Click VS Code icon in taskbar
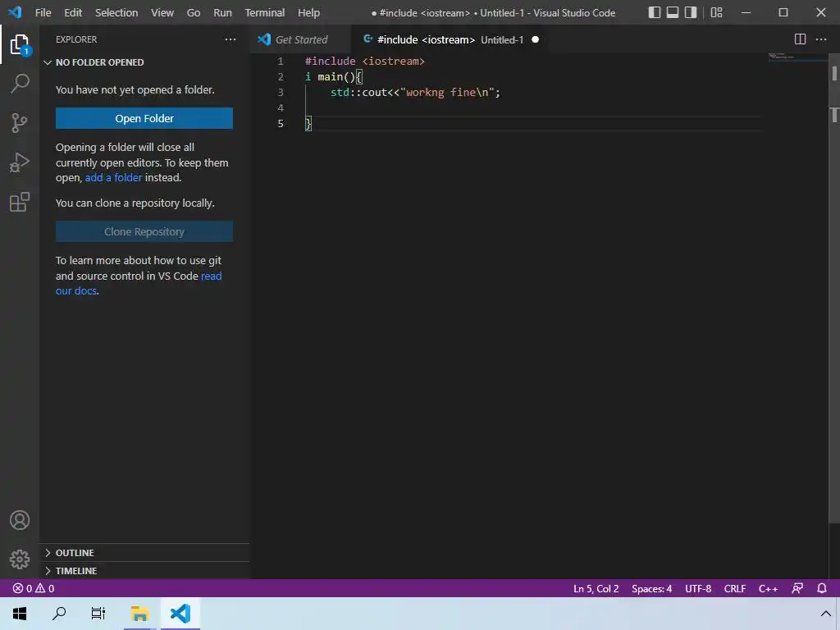Image resolution: width=840 pixels, height=630 pixels. pyautogui.click(x=180, y=614)
